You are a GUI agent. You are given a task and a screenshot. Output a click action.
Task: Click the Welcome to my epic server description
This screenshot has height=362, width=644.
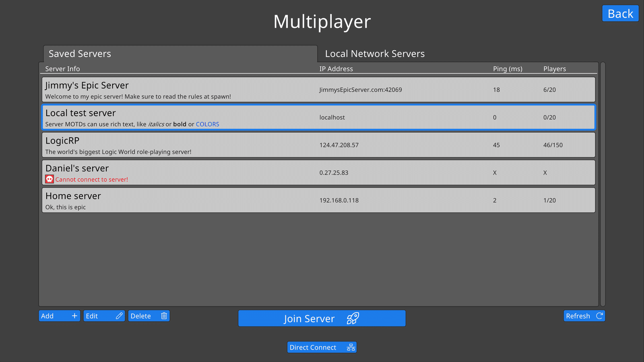[138, 97]
